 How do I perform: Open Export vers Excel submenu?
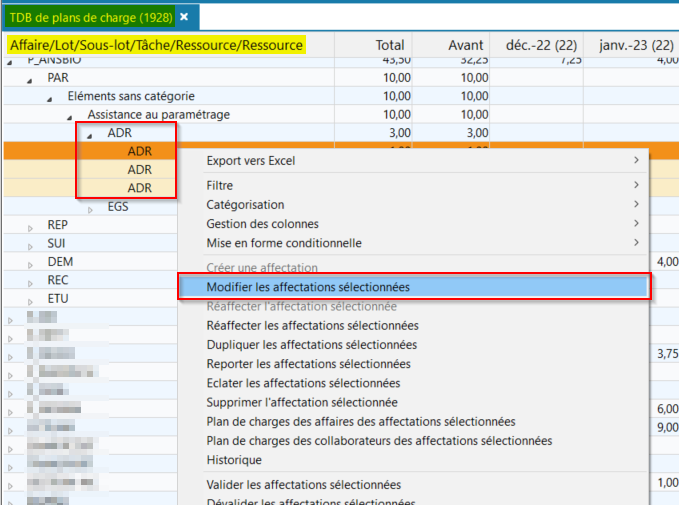413,161
